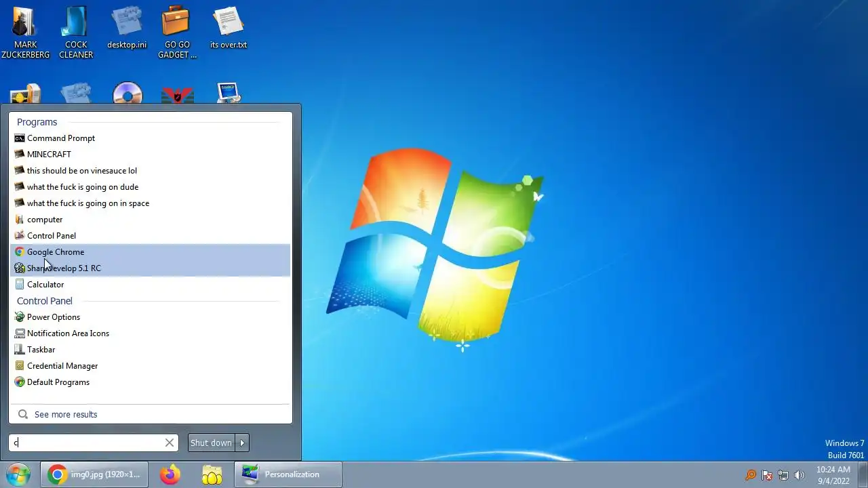This screenshot has width=868, height=488.
Task: Click the Show desktop strip beside the clock
Action: 863,474
